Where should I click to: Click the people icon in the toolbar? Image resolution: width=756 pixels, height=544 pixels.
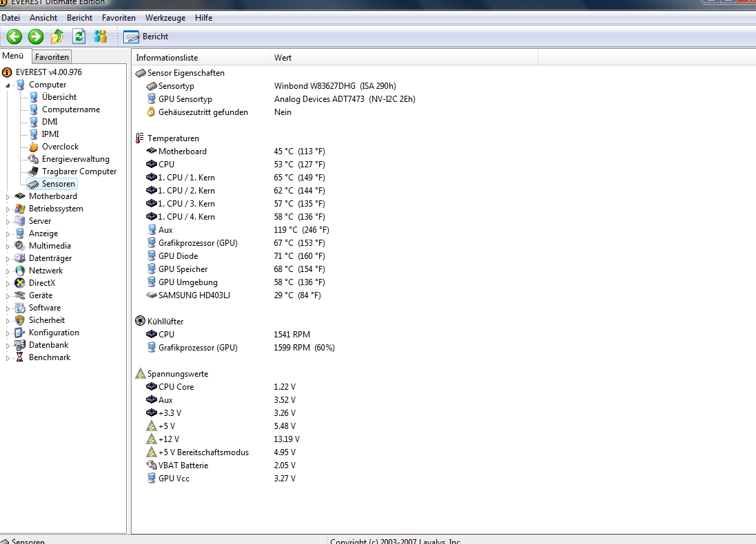(101, 36)
